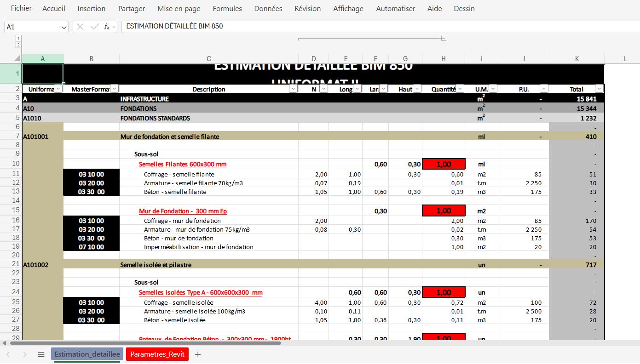Open the Name Box dropdown arrow
The height and width of the screenshot is (364, 640).
click(x=64, y=27)
